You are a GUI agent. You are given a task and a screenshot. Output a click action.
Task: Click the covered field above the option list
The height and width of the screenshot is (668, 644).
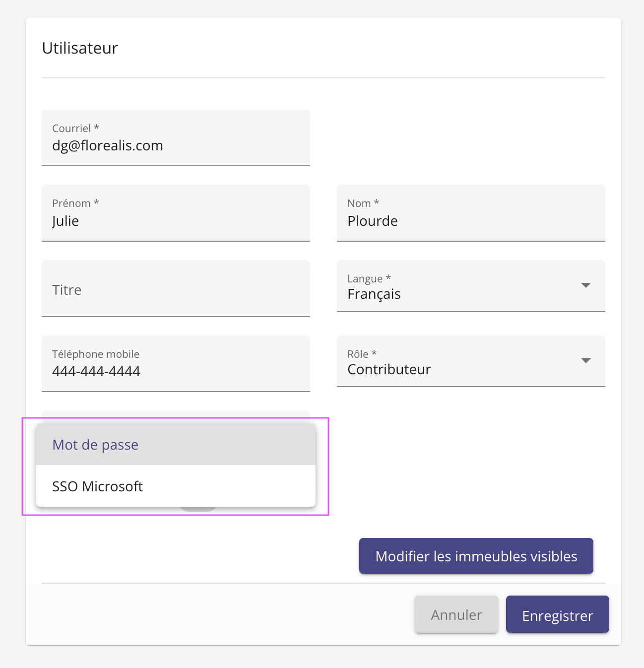176,417
